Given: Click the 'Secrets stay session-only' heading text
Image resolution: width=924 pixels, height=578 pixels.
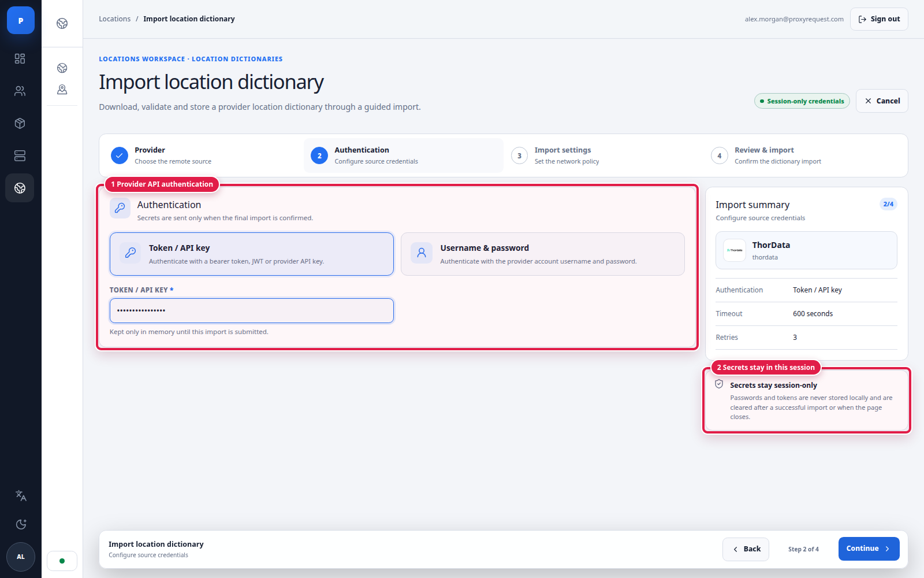Looking at the screenshot, I should pos(773,386).
